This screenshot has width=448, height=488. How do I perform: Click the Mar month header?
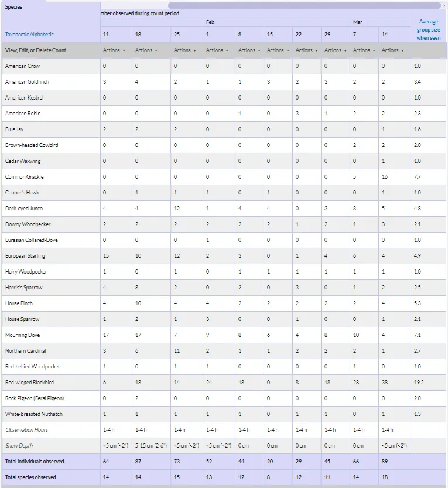[357, 22]
